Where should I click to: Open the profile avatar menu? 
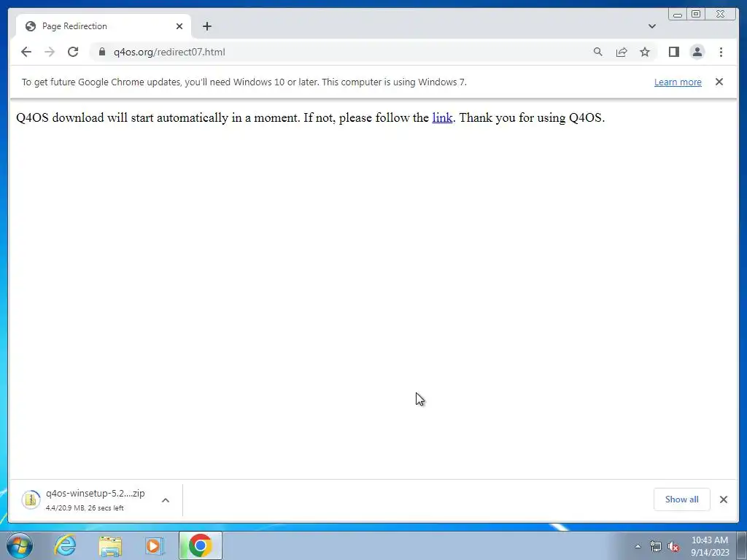697,52
